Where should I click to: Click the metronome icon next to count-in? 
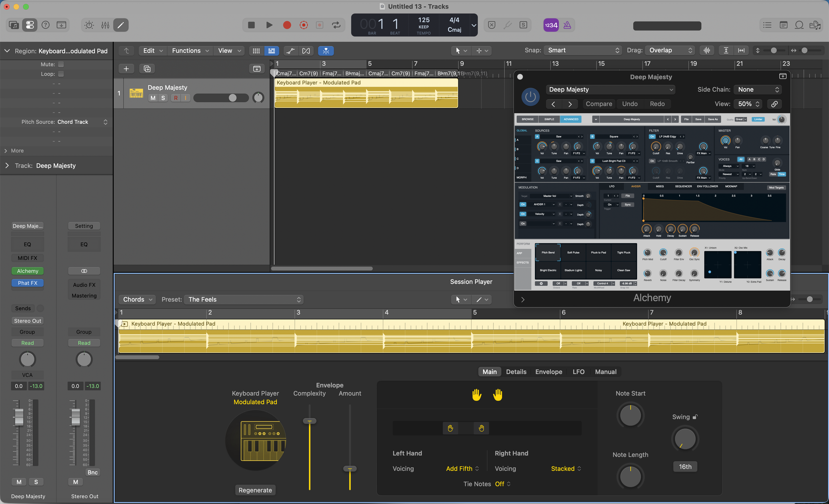pyautogui.click(x=568, y=25)
